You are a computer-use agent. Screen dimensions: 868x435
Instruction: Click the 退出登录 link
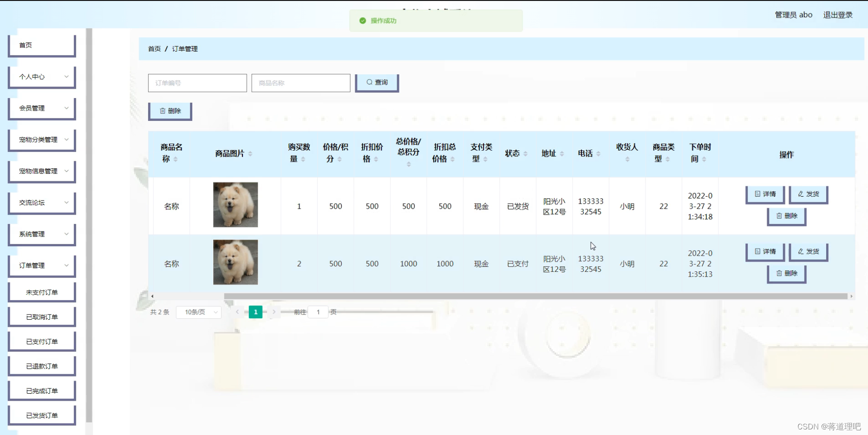tap(837, 14)
